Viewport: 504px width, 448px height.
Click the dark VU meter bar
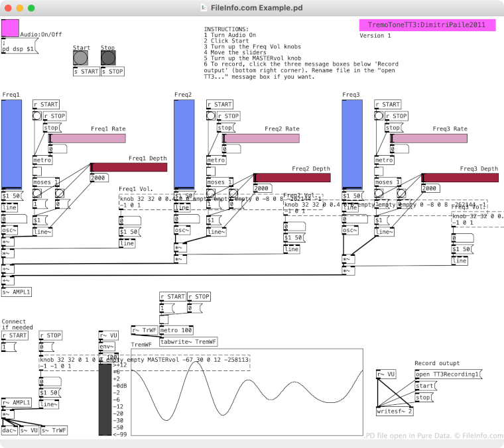click(105, 400)
